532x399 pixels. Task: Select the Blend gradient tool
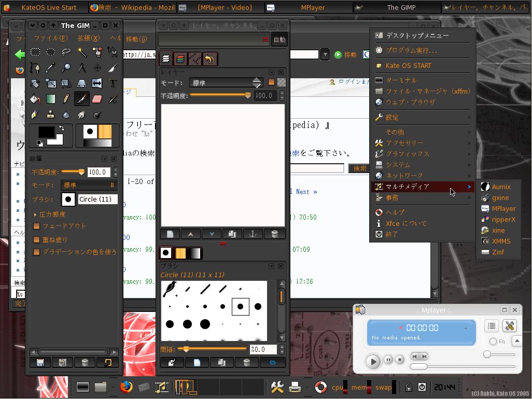pyautogui.click(x=50, y=99)
